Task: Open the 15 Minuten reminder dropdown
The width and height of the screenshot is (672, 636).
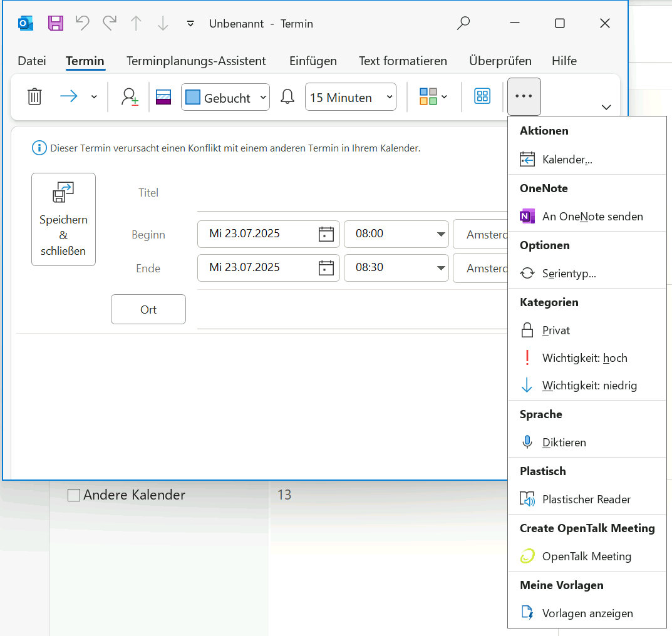Action: click(350, 96)
